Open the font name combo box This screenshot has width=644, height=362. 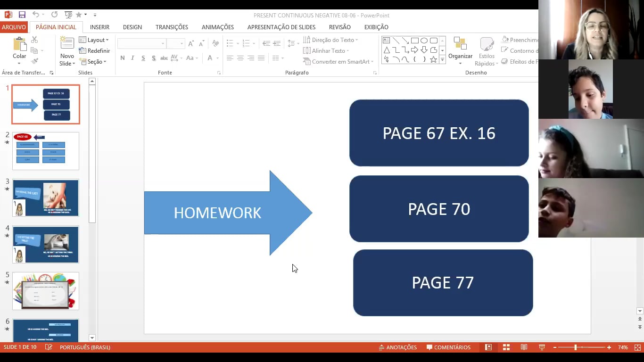[141, 44]
